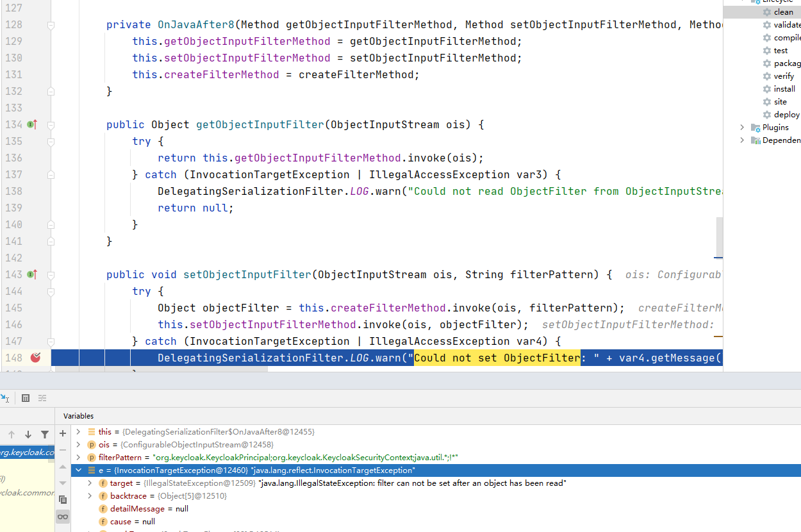Image resolution: width=801 pixels, height=532 pixels.
Task: Click the 'validate' lifecycle goal text
Action: (787, 24)
